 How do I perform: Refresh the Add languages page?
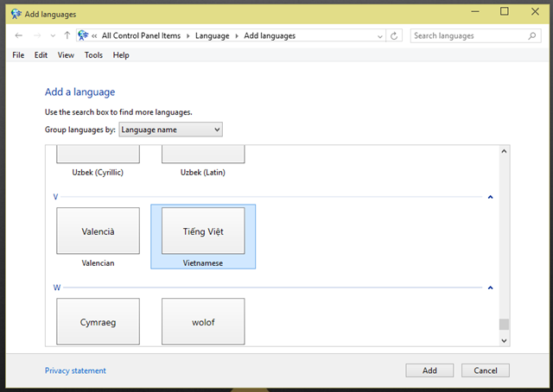394,35
